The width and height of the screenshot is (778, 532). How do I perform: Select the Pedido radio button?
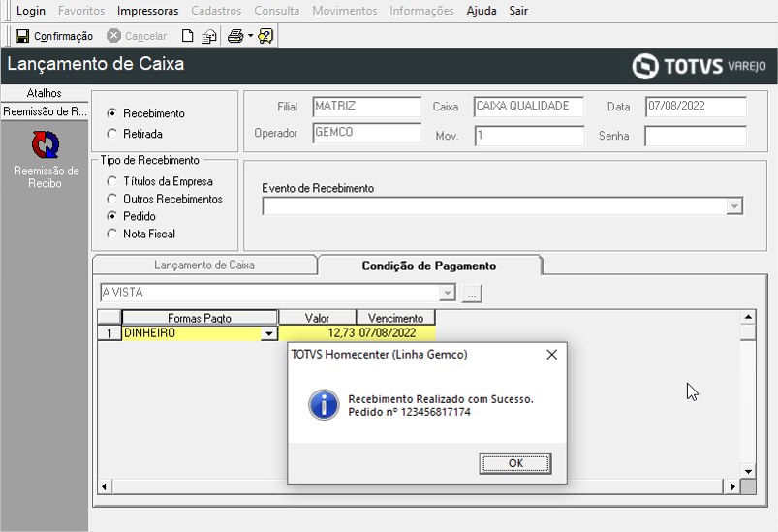(x=112, y=216)
